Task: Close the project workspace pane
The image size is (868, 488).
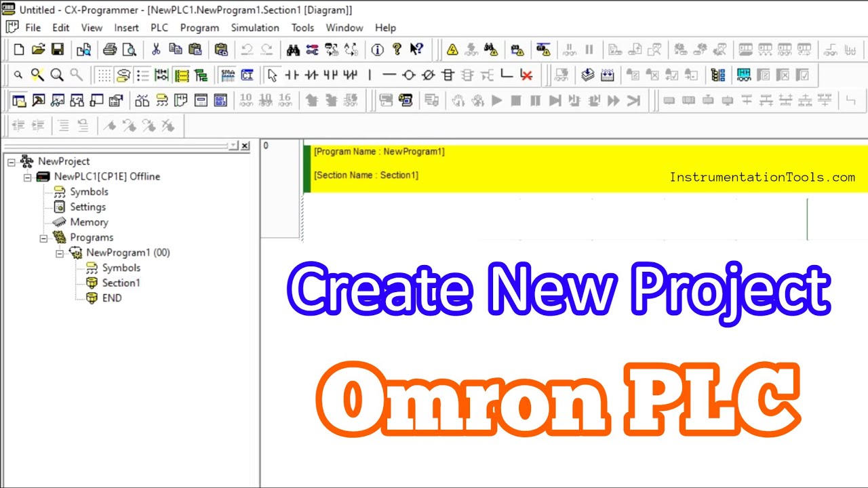Action: (x=245, y=146)
